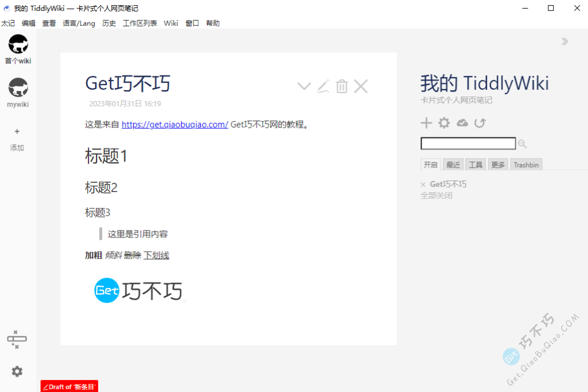Click the subtitle 卡片式个人网页笔记 in the sidebar
588x392 pixels.
click(x=457, y=100)
